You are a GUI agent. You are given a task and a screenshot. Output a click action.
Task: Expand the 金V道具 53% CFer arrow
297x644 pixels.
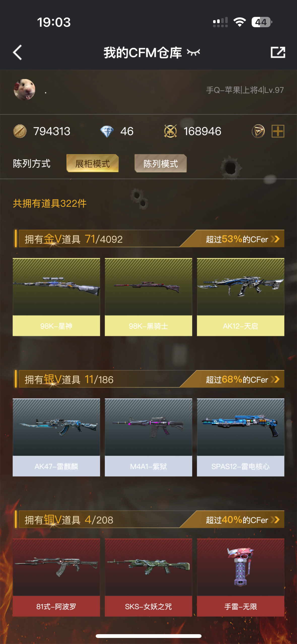point(275,239)
